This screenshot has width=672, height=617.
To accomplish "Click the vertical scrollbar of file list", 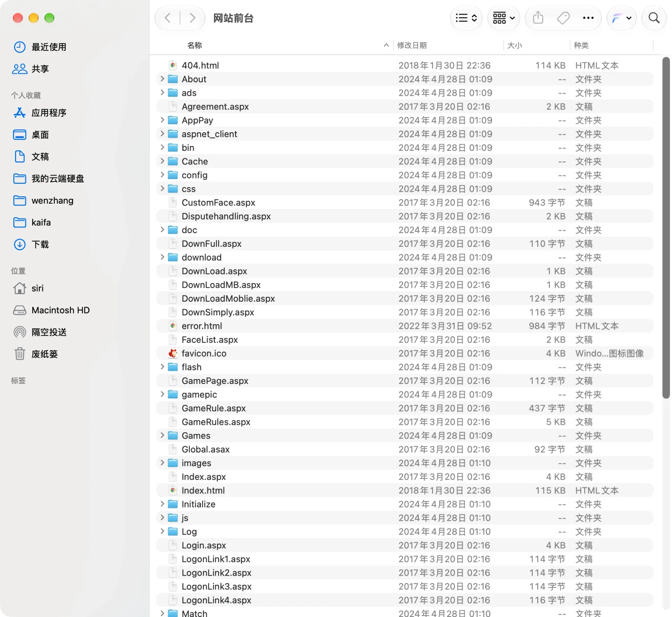I will coord(666,228).
